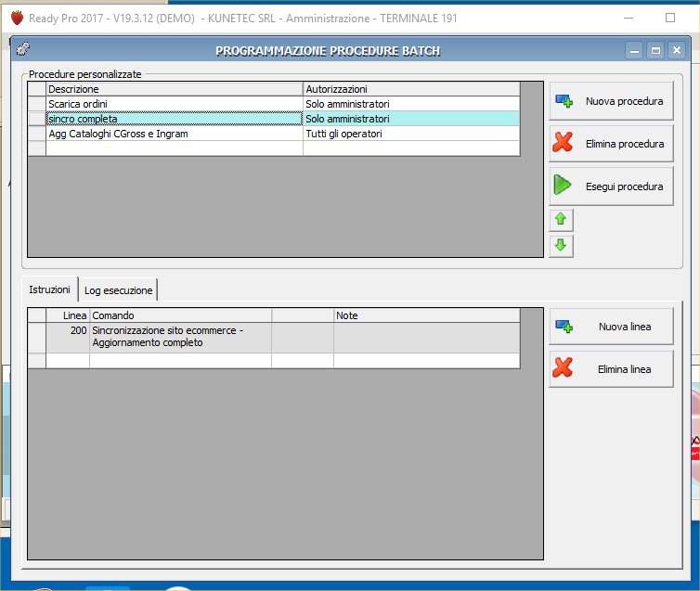This screenshot has height=591, width=700.
Task: Click the Note column header
Action: [x=426, y=315]
